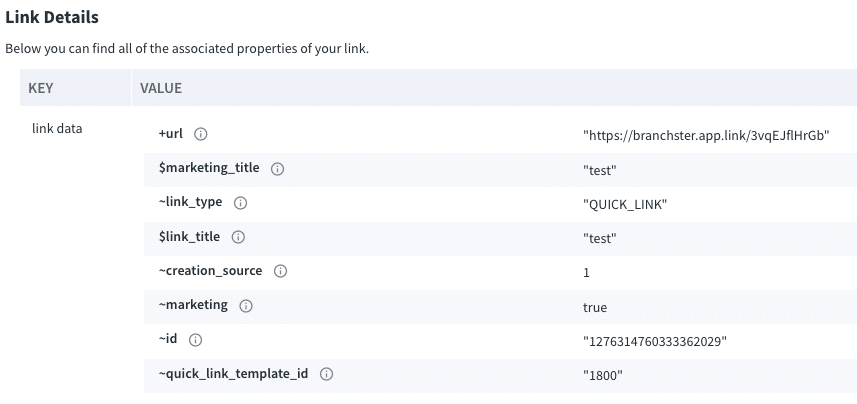Screen dimensions: 857x404
Task: Select the "QUICK_LINK" value text
Action: pos(625,204)
